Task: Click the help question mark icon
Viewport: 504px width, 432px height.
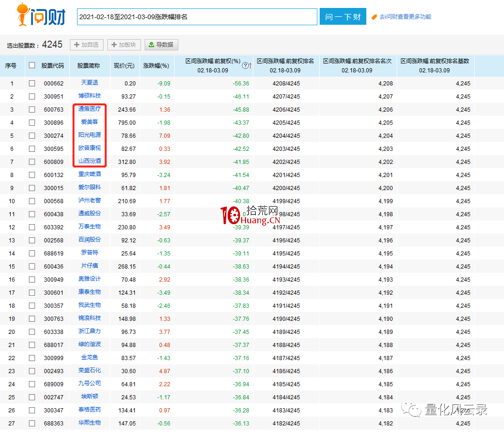Action: coord(245,66)
